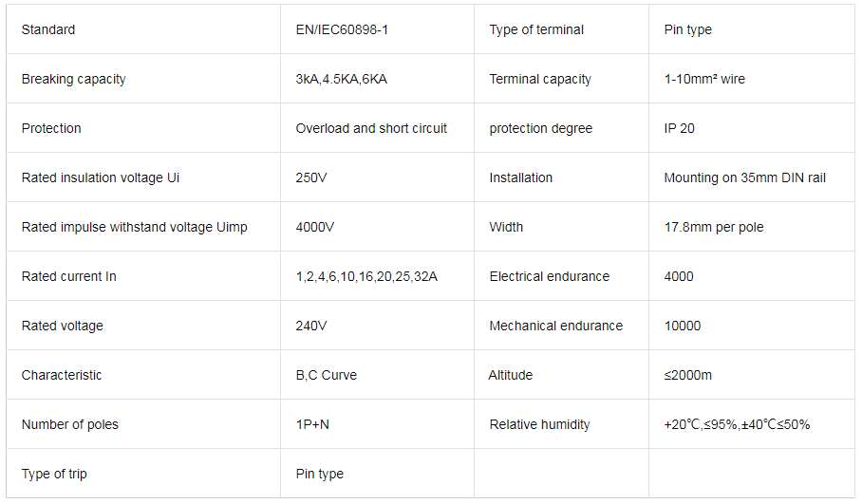This screenshot has width=862, height=504.
Task: Select the relative humidity value cell
Action: pos(752,424)
